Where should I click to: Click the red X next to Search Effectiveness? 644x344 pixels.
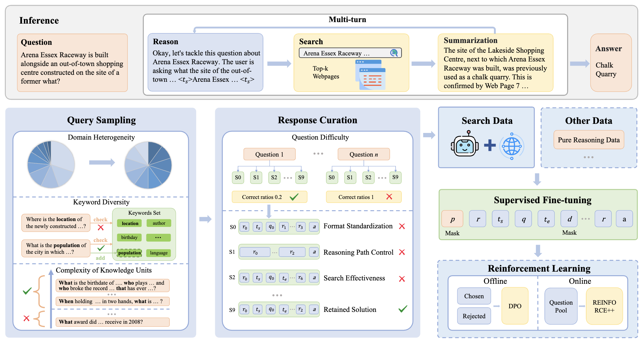click(x=402, y=279)
